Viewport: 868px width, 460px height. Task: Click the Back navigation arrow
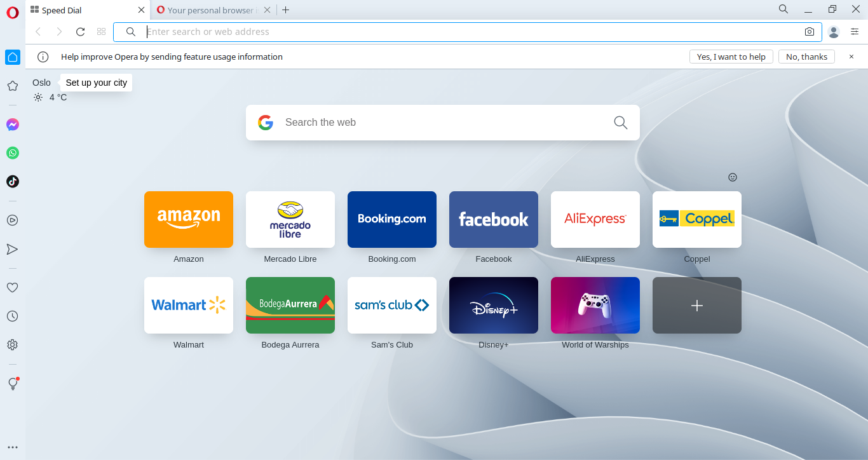(38, 32)
